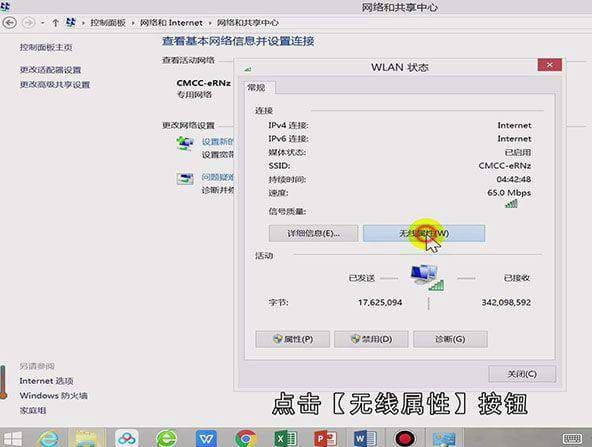The width and height of the screenshot is (592, 447).
Task: Click 属性(P) button
Action: point(293,339)
